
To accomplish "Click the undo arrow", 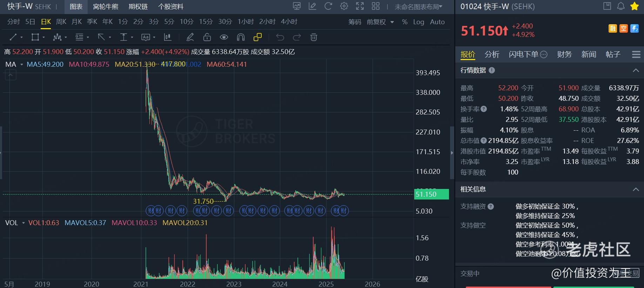I will point(280,37).
